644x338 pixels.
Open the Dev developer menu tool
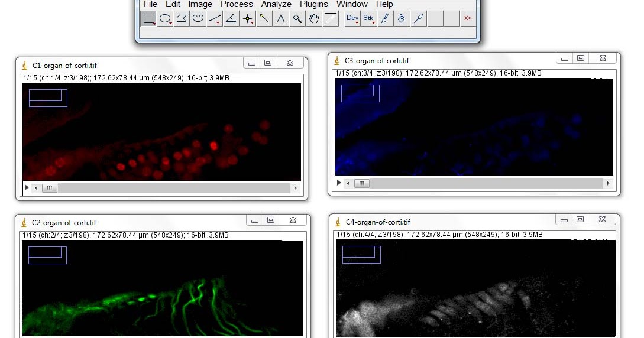tap(352, 18)
